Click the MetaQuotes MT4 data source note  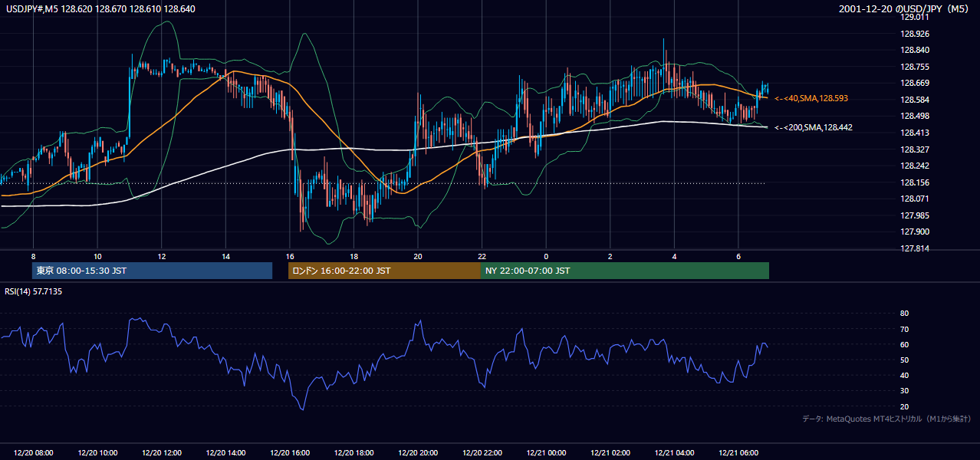[x=886, y=419]
